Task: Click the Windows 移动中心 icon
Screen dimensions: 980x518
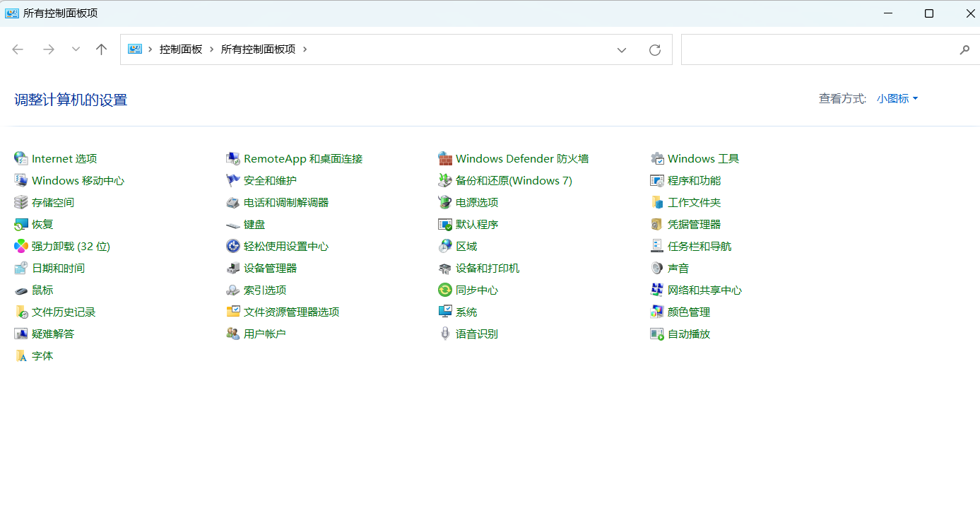Action: [x=20, y=180]
